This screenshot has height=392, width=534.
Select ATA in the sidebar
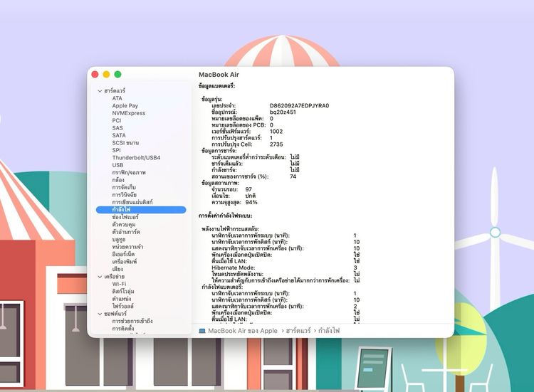(x=117, y=98)
